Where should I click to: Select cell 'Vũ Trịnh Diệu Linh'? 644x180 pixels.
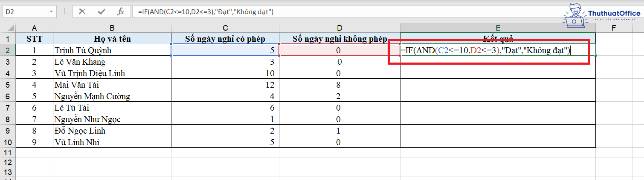[x=112, y=73]
